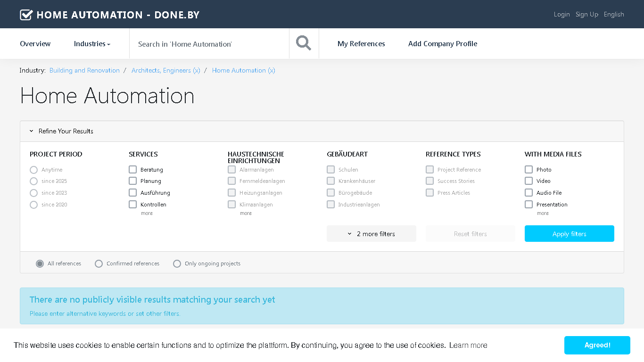Enable the Ausführung checkbox
The height and width of the screenshot is (362, 644).
pyautogui.click(x=132, y=192)
